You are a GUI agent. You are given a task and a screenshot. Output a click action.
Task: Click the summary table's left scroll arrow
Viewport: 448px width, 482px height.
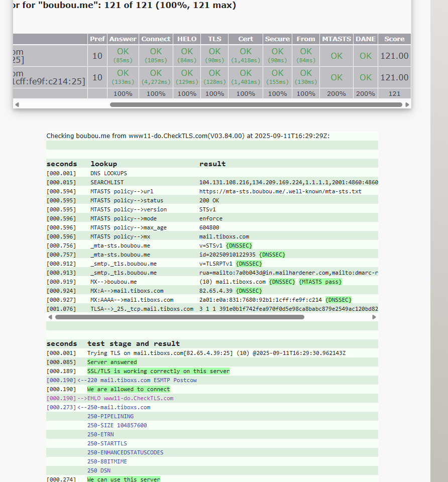17,105
